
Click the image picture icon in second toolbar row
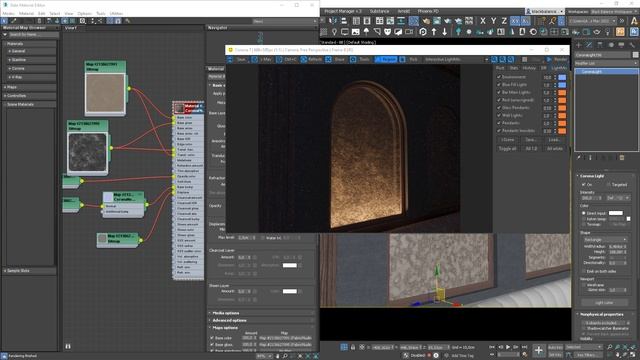(356, 31)
